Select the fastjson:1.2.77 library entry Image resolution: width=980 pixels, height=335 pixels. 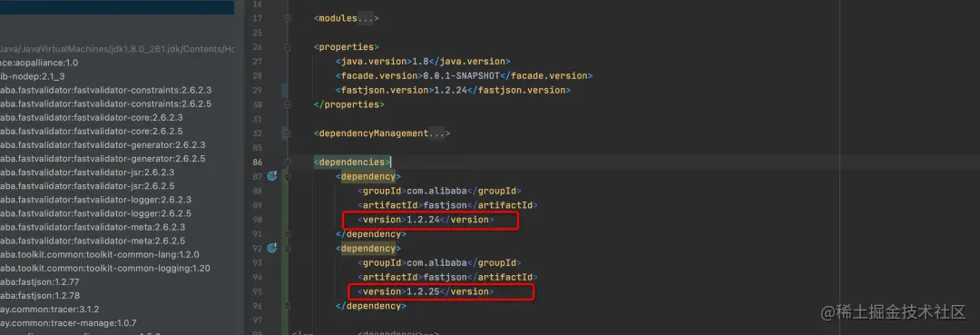point(40,281)
